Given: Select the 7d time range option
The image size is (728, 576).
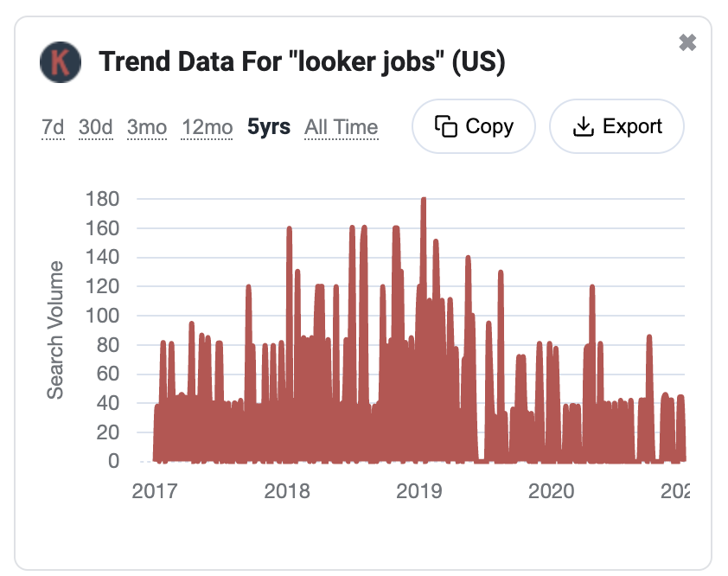Looking at the screenshot, I should pyautogui.click(x=52, y=126).
